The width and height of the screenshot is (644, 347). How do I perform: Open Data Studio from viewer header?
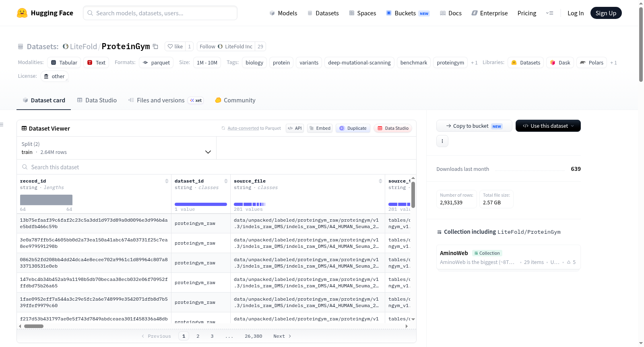[x=393, y=128]
